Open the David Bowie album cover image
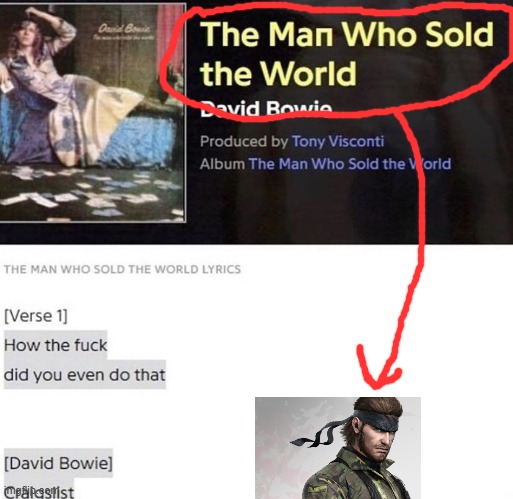The height and width of the screenshot is (499, 513). (x=93, y=112)
